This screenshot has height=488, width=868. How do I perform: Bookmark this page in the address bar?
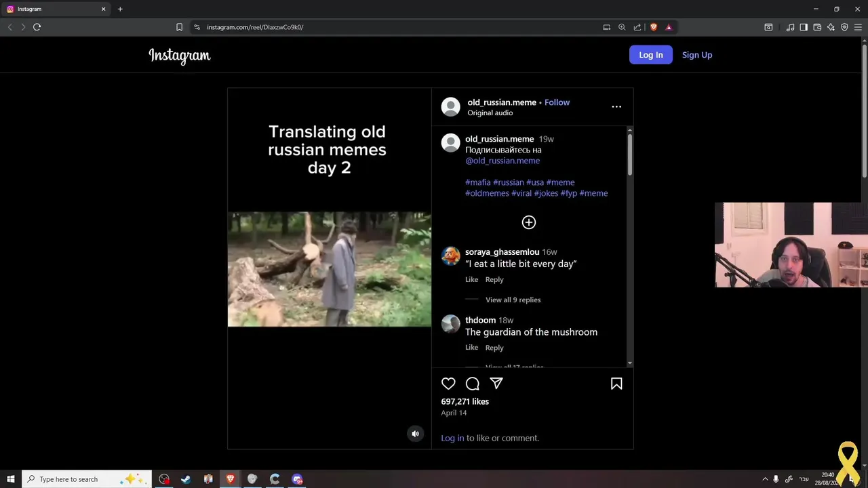[x=179, y=27]
